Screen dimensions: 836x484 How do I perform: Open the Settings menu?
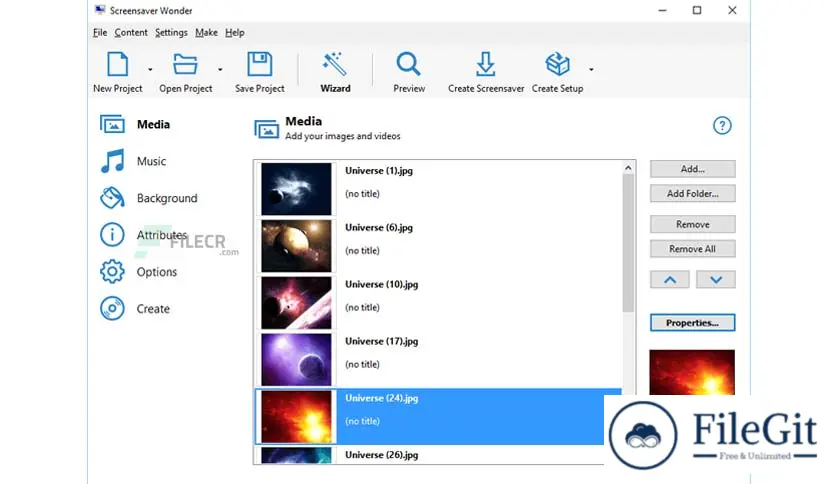coord(171,33)
